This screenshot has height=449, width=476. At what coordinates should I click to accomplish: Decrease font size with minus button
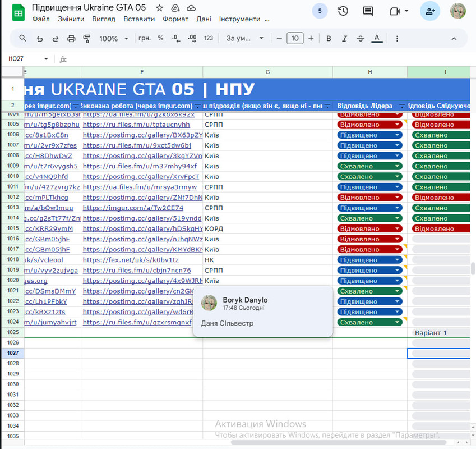pos(279,38)
